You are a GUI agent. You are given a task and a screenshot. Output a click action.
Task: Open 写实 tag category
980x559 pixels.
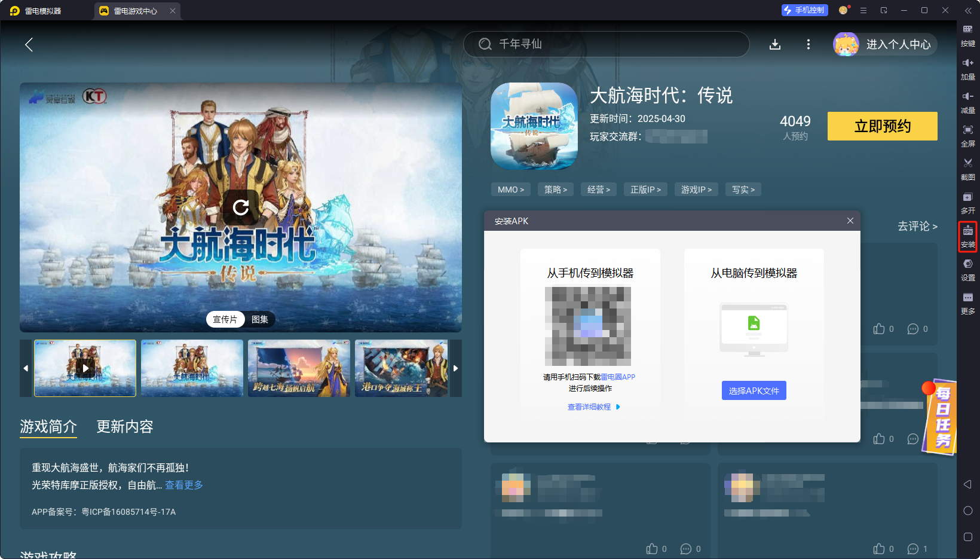pyautogui.click(x=743, y=190)
